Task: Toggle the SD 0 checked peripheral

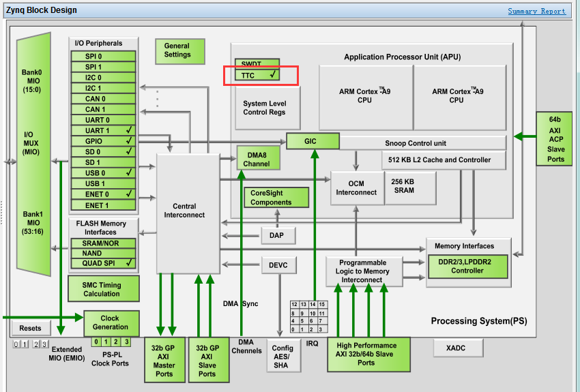Action: point(103,152)
